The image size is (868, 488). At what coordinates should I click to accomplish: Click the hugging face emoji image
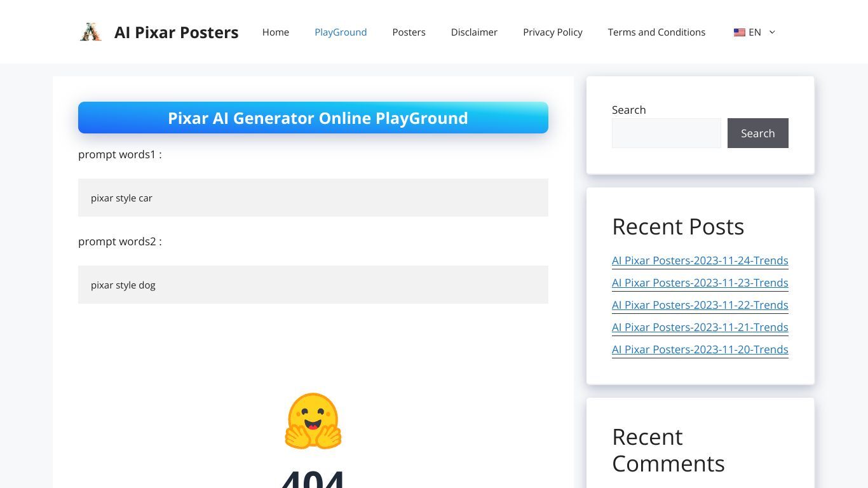tap(313, 421)
